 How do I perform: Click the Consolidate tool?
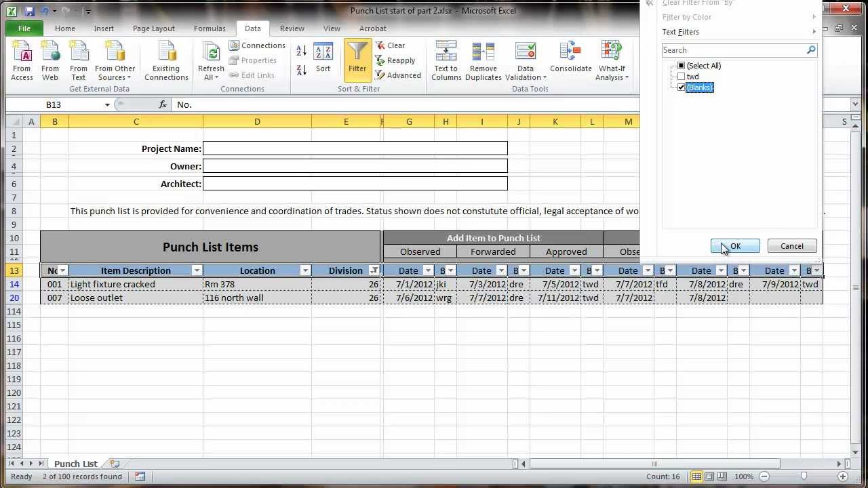[571, 58]
